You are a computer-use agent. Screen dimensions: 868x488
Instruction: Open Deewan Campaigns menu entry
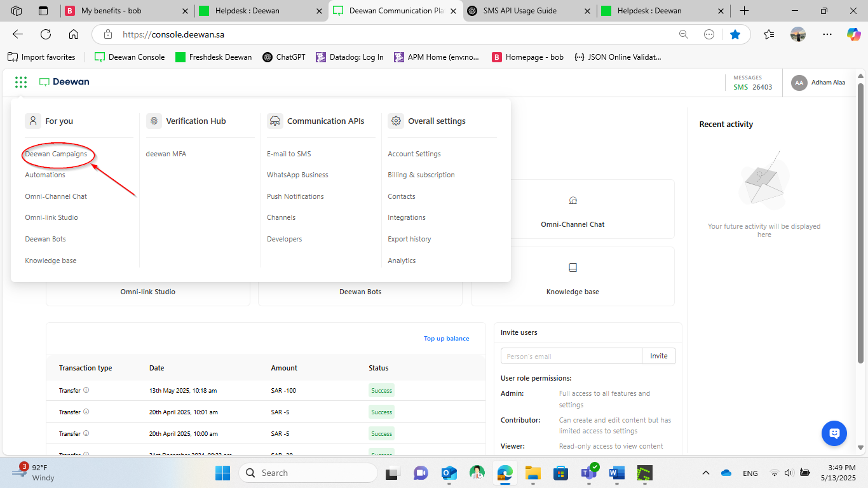point(56,154)
